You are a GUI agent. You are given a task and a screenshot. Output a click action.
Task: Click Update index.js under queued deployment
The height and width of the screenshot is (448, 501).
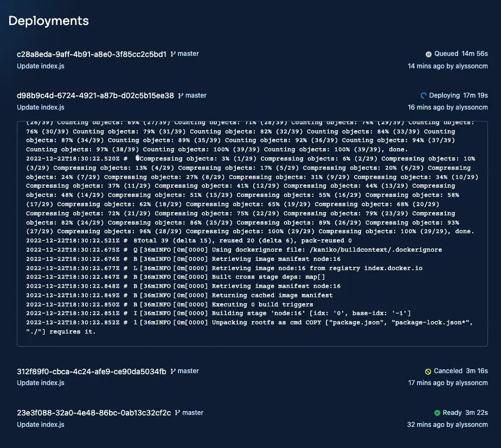(41, 66)
